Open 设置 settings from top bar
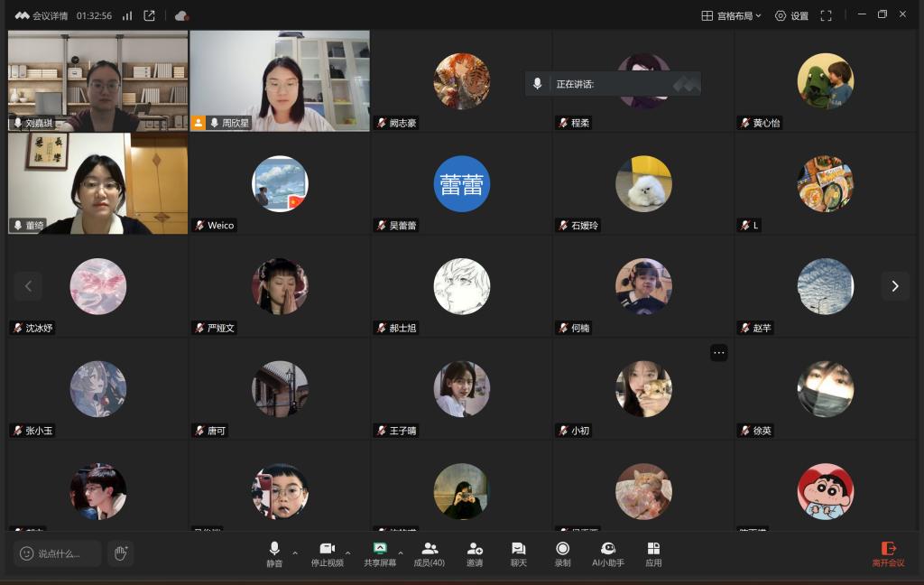 (791, 15)
